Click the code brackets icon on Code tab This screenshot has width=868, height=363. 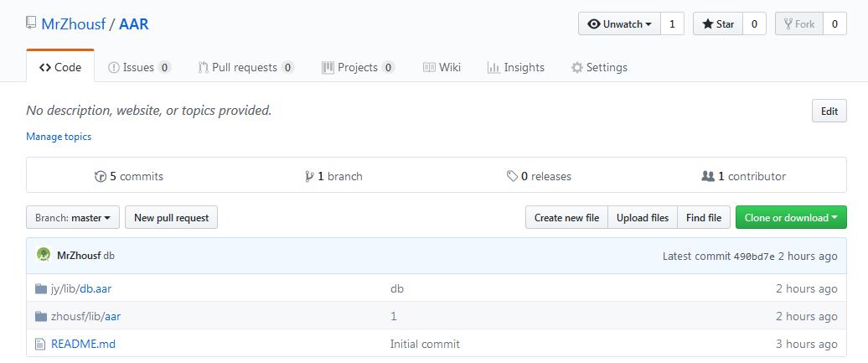tap(45, 68)
